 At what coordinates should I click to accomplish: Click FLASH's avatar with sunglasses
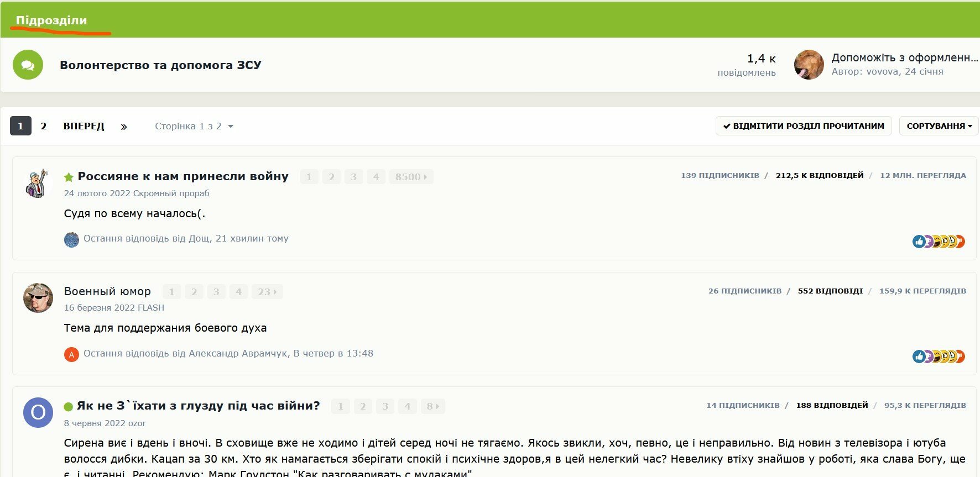(38, 298)
